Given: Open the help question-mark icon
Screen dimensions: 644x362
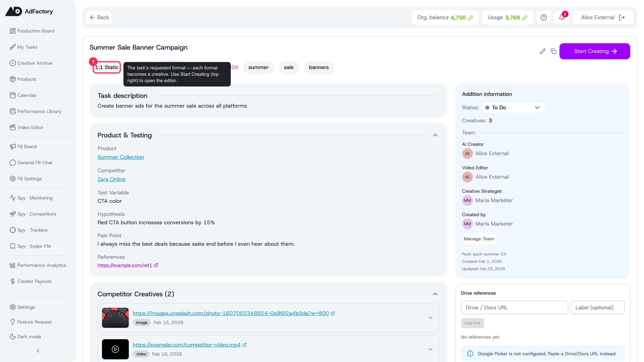Looking at the screenshot, I should pyautogui.click(x=544, y=17).
